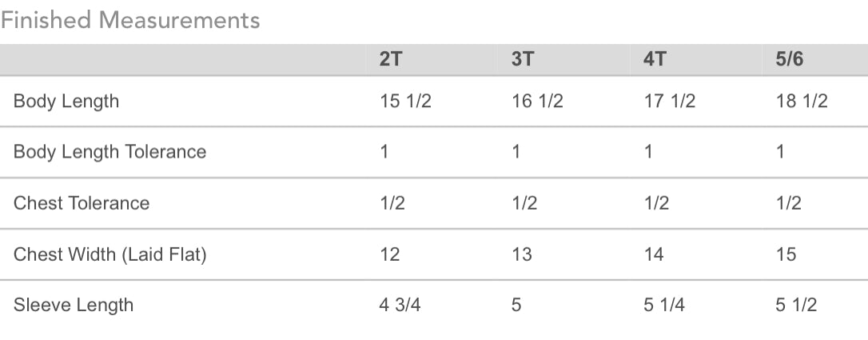Click the Finished Measurements heading
The height and width of the screenshot is (340, 868).
click(130, 21)
